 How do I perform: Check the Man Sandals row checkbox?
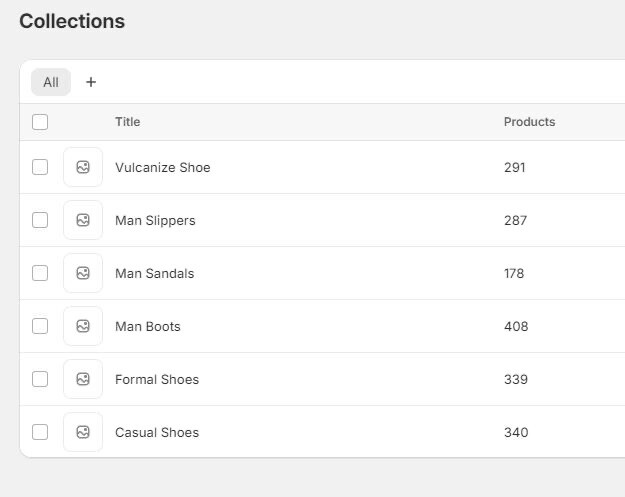point(40,273)
